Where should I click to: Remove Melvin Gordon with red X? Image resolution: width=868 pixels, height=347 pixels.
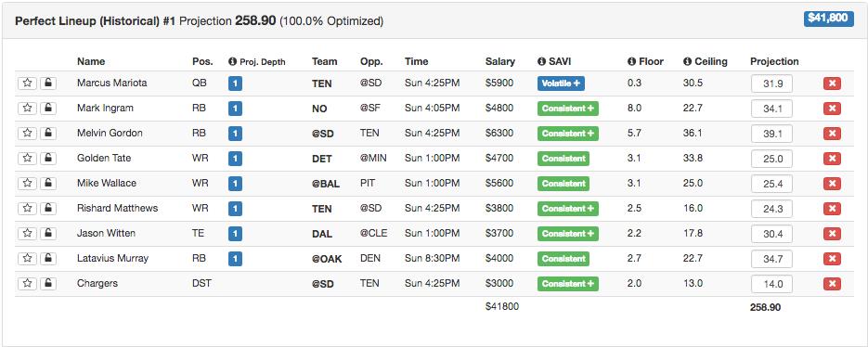[832, 134]
